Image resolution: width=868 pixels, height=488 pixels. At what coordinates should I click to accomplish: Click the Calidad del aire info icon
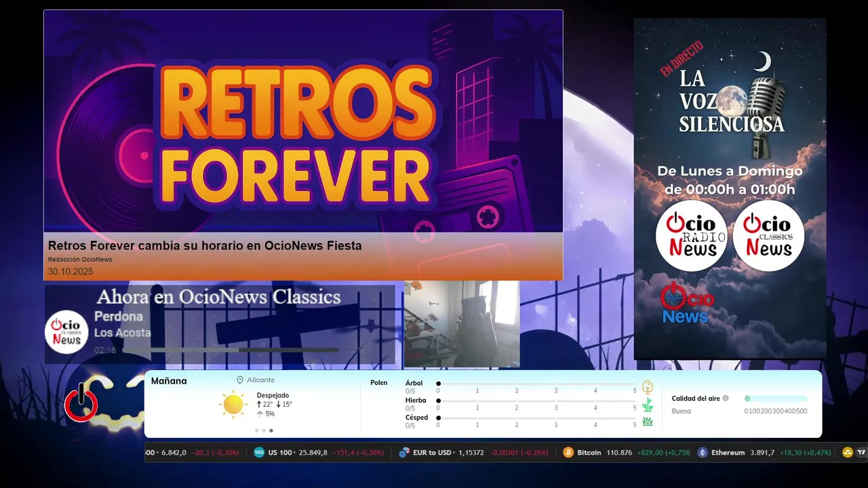click(726, 399)
